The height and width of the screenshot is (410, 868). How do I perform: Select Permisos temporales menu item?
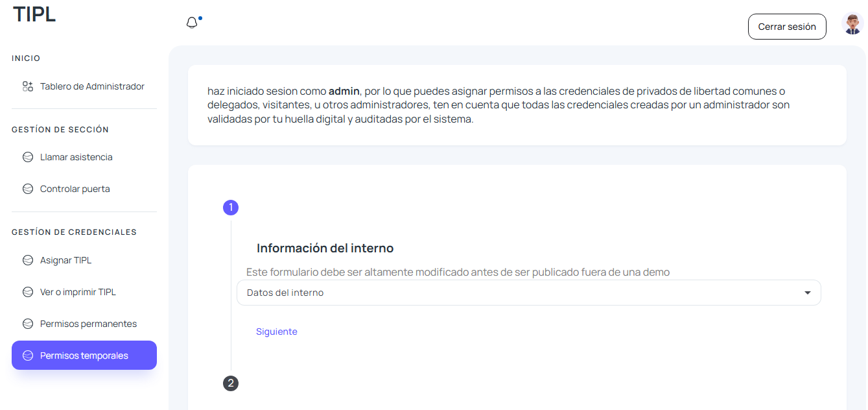tap(84, 356)
